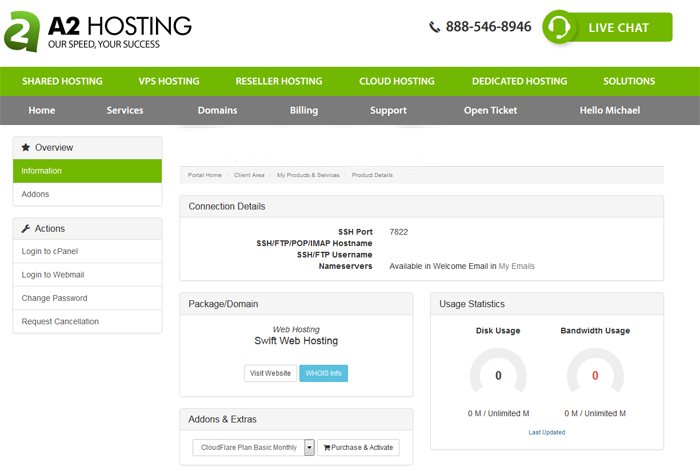Click the Actions wrench icon
The width and height of the screenshot is (700, 471).
pos(26,229)
